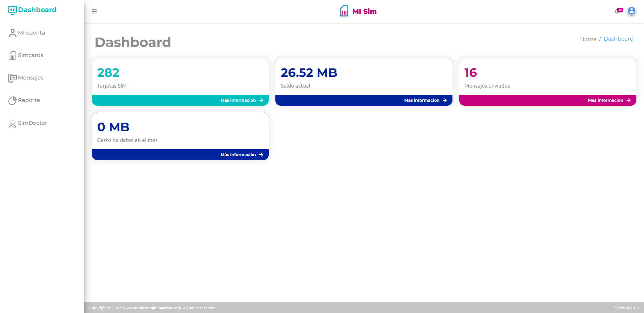Viewport: 644px width, 313px height.
Task: Open the Mi cuenta menu item
Action: (x=31, y=33)
